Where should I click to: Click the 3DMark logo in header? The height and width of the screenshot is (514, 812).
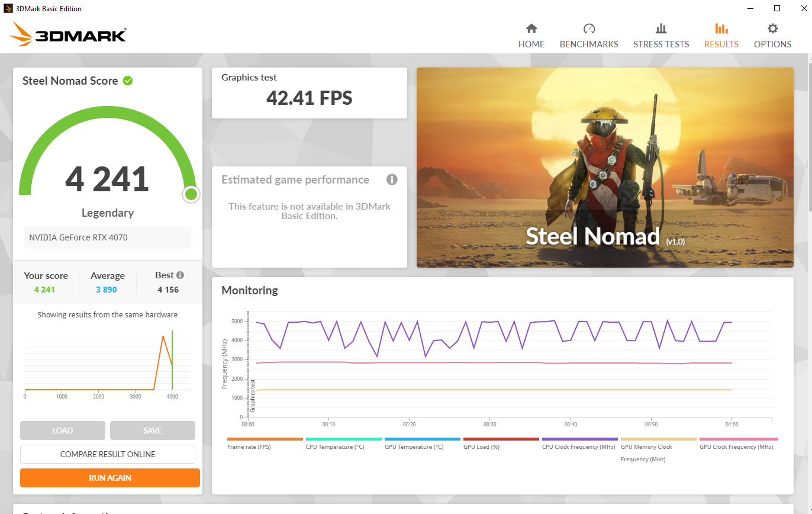click(x=68, y=35)
